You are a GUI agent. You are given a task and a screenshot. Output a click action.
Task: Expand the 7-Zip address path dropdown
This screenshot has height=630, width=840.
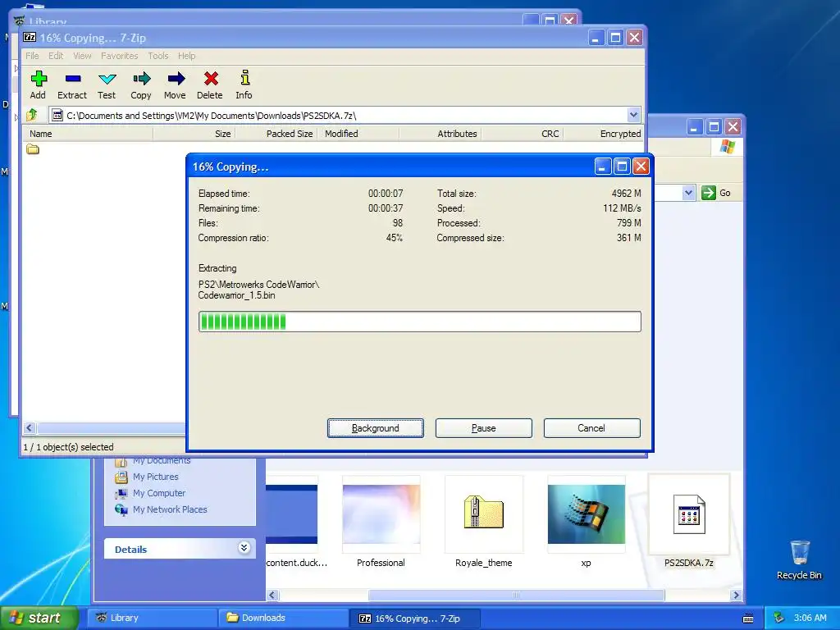633,115
